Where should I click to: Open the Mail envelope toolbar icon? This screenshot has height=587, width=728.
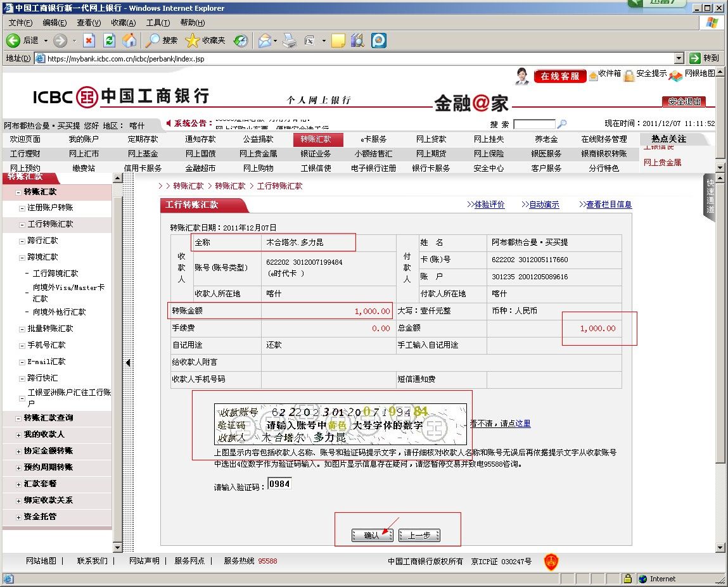pos(264,41)
